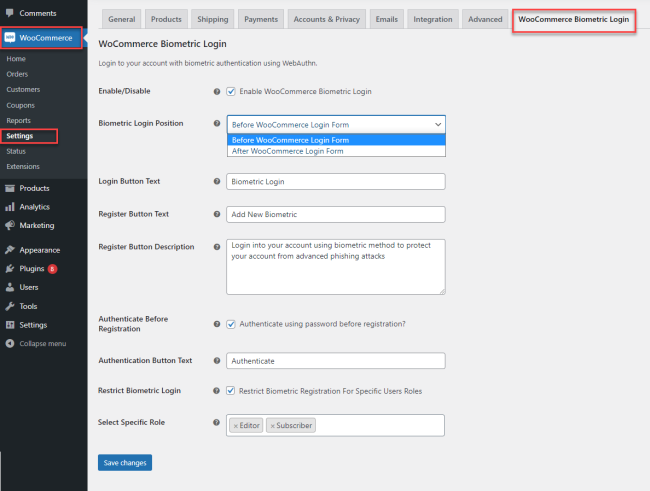Show help tip for Biometric Login Position
This screenshot has width=650, height=491.
217,123
